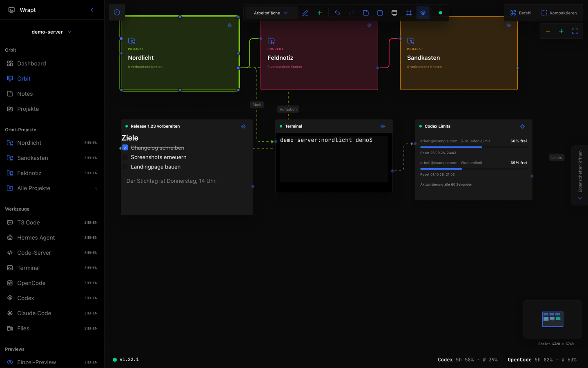
Task: Select T3 Code in Werkzeuge list
Action: 52,222
